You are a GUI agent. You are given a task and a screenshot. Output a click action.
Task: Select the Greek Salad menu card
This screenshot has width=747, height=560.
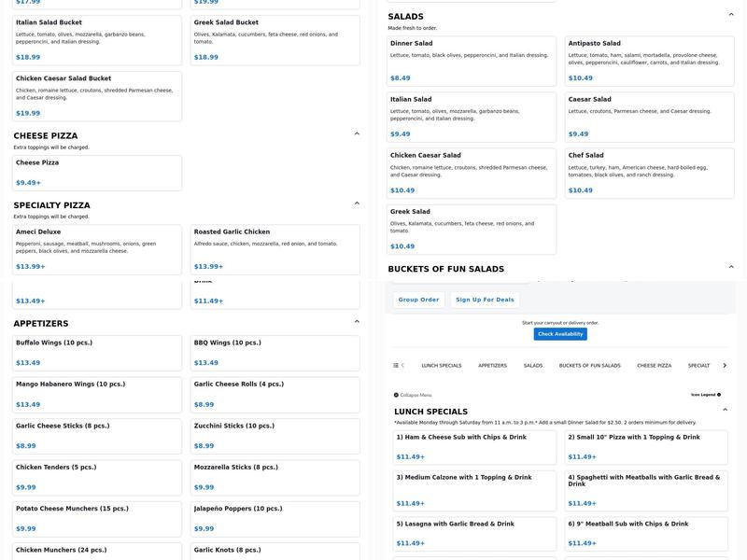click(472, 230)
